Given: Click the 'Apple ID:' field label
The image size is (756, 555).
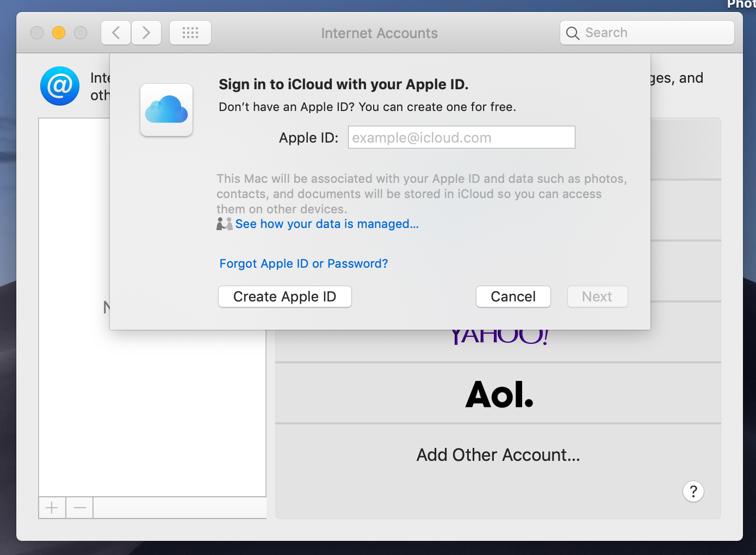Looking at the screenshot, I should 309,138.
